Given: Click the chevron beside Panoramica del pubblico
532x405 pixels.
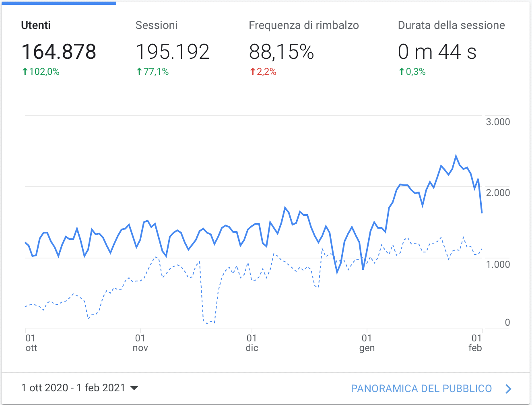Looking at the screenshot, I should (509, 388).
